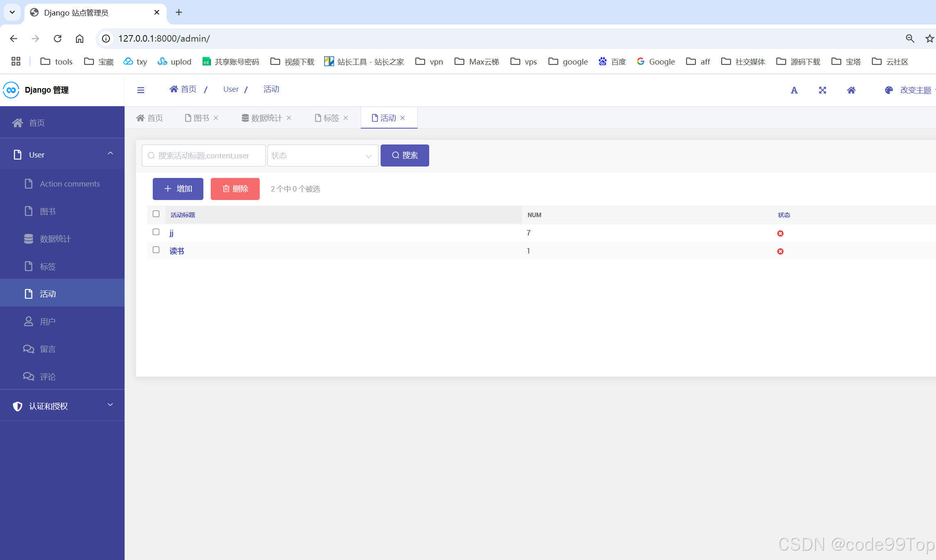Click the hamburger menu collapse icon
936x560 pixels.
[140, 90]
